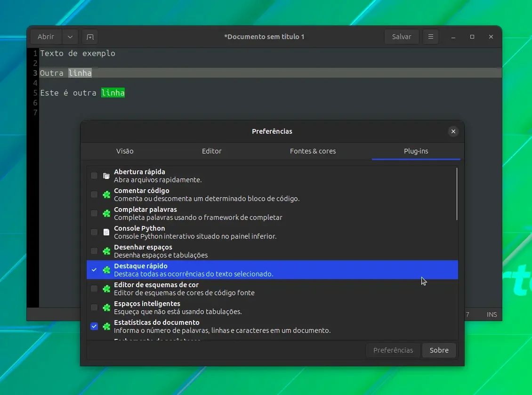Click the plugin list vertical scrollbar
This screenshot has height=395, width=532.
pos(457,194)
